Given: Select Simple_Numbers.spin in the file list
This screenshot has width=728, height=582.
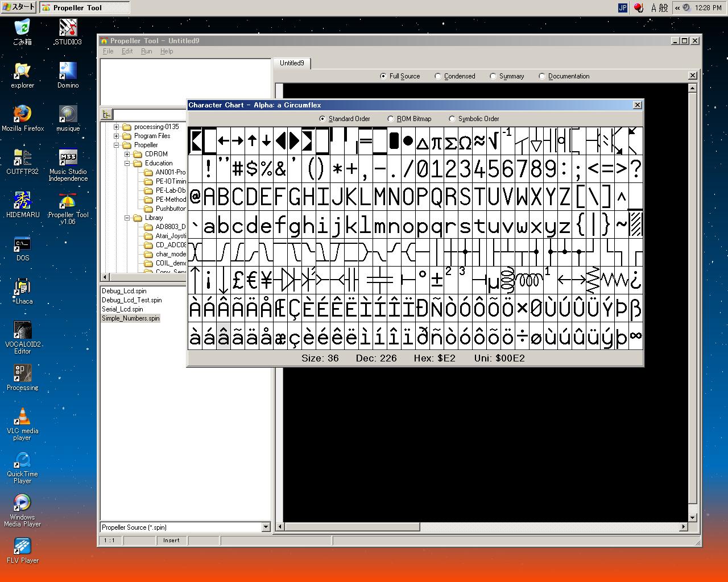Looking at the screenshot, I should click(x=131, y=318).
